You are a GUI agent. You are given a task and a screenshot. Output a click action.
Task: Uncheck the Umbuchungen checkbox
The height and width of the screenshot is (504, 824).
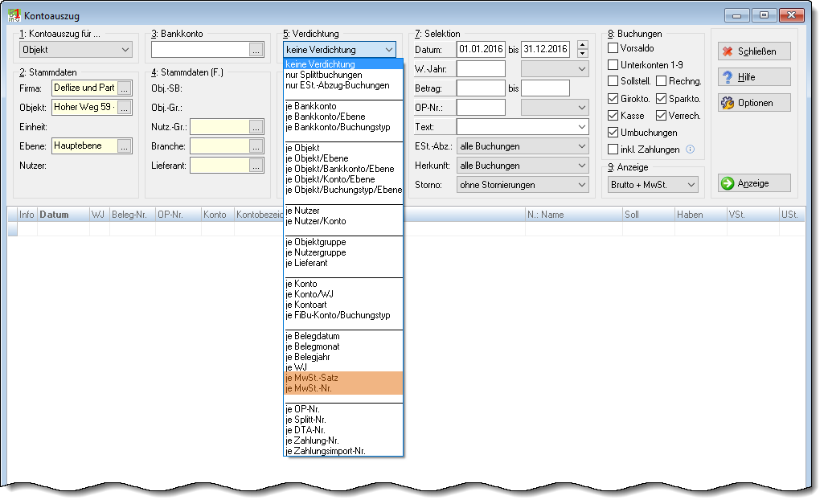613,133
